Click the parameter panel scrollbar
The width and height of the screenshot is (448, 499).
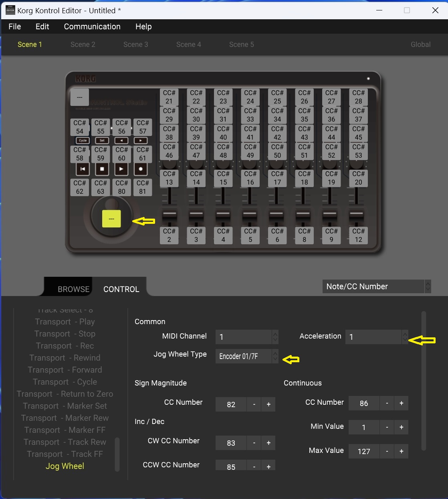[x=424, y=380]
